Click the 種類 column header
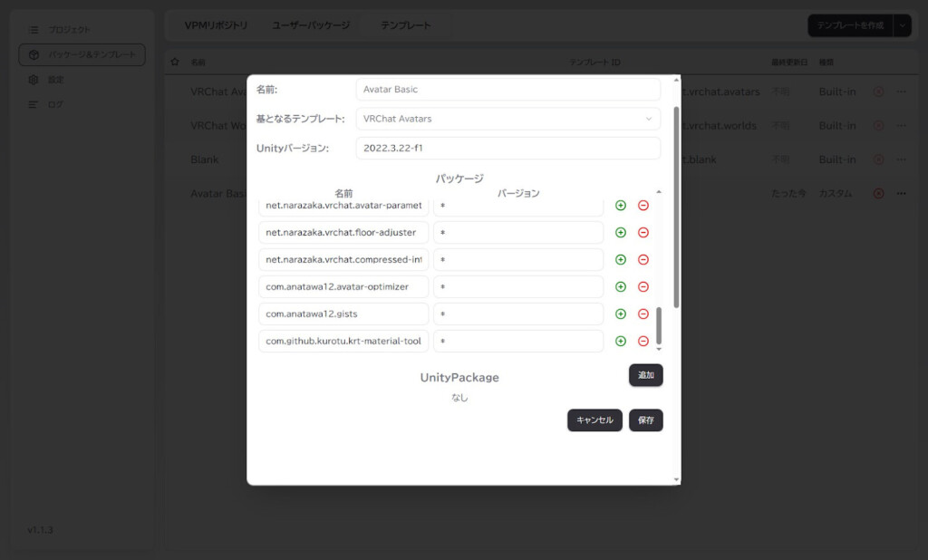 [826, 63]
